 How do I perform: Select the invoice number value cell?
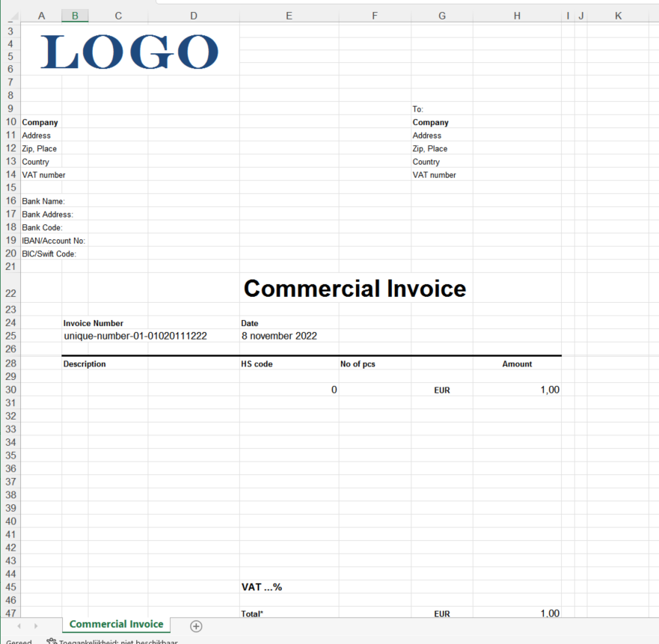tap(135, 336)
